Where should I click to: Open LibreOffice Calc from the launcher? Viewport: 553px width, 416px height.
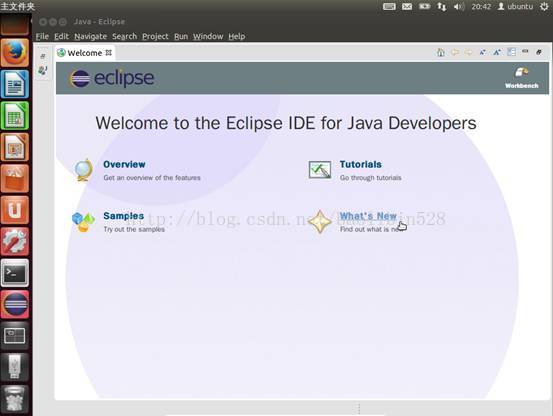point(14,116)
